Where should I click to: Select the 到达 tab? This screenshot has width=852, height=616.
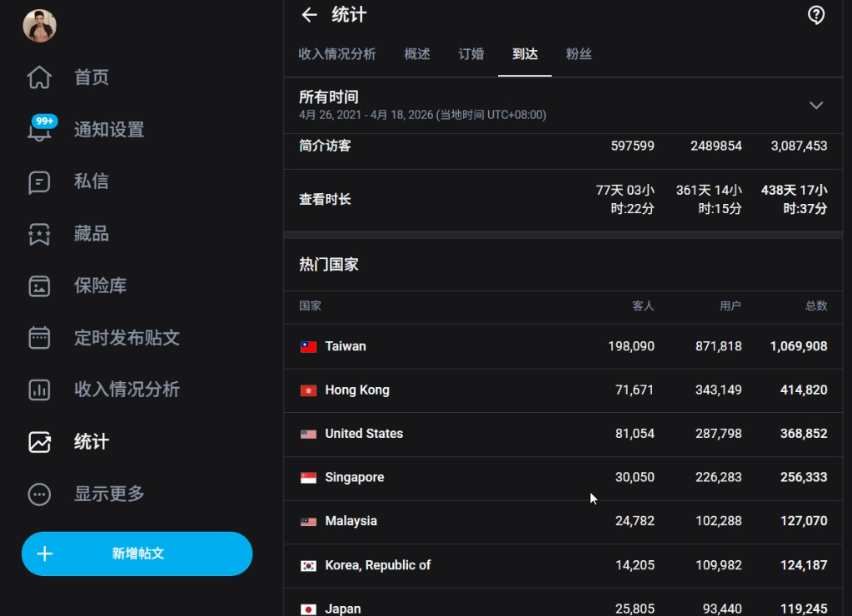coord(525,54)
